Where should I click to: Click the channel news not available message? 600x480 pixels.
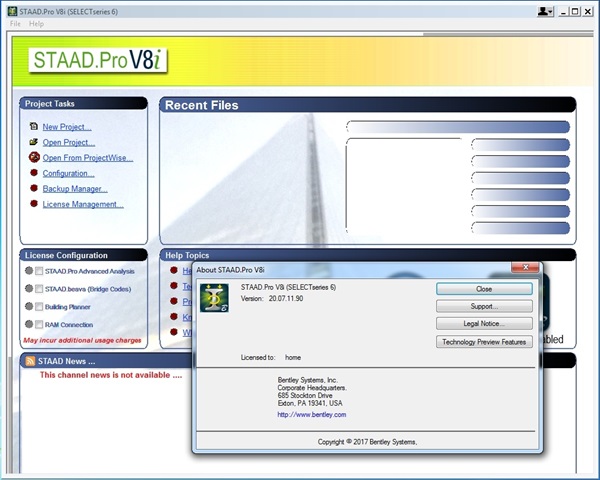click(x=111, y=375)
